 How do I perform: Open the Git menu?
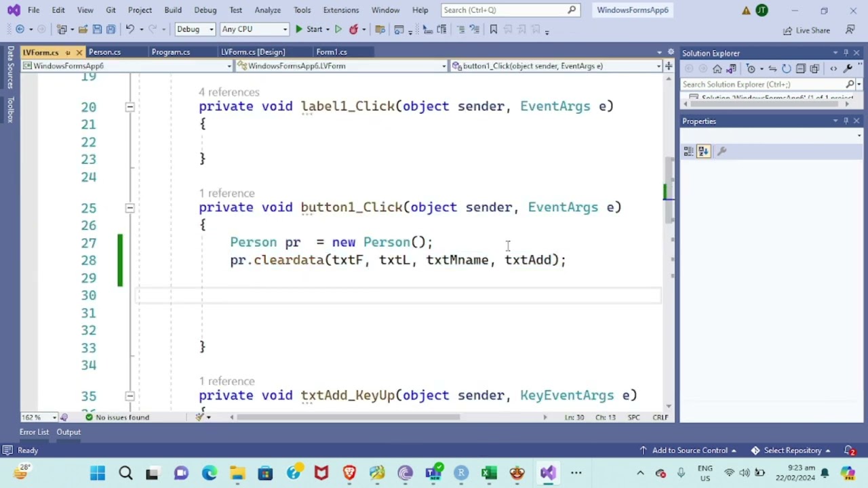[x=111, y=10]
